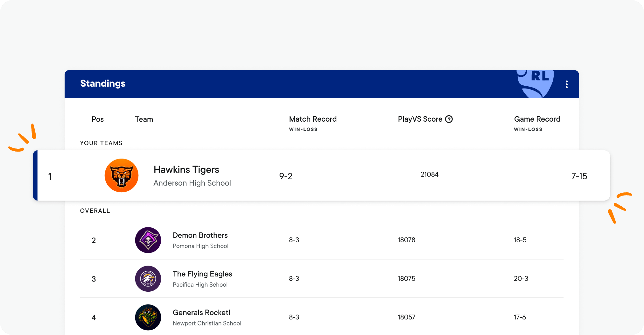This screenshot has width=644, height=335.
Task: Click the Rocket League RL badge
Action: (536, 83)
